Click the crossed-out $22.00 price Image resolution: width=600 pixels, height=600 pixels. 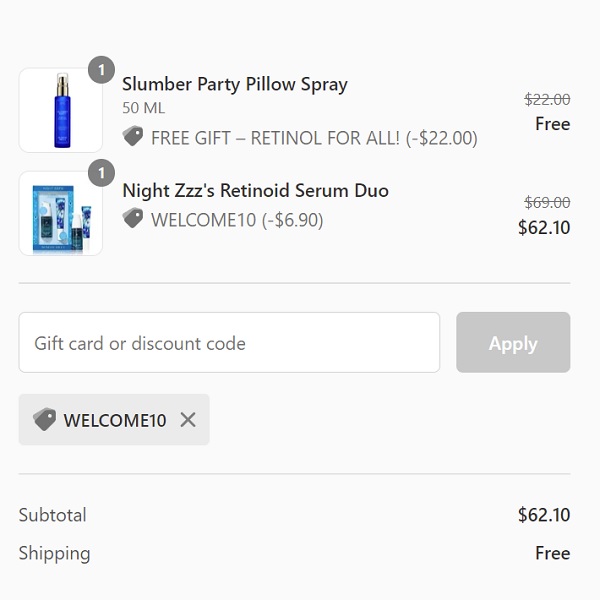547,99
